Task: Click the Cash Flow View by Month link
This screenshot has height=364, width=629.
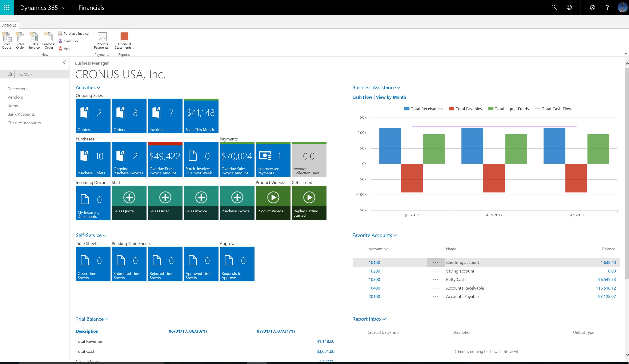Action: (379, 97)
